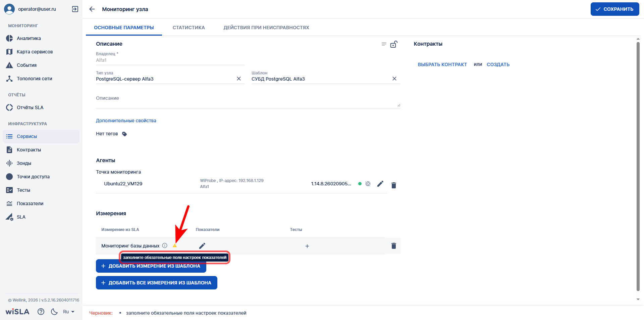
Task: Click the tag icon next to Нет тегов
Action: 124,134
